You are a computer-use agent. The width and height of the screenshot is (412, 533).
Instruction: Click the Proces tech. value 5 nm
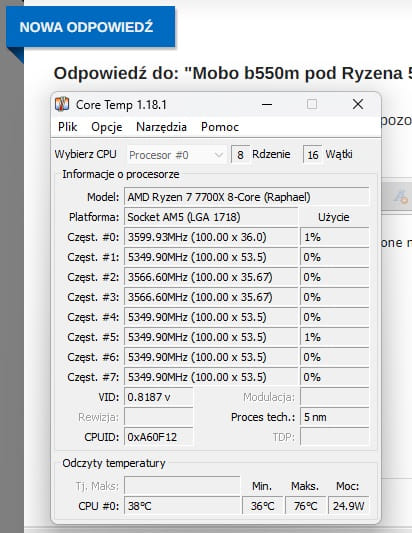coord(334,417)
